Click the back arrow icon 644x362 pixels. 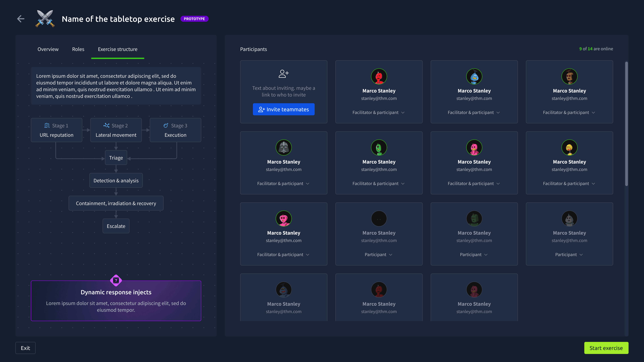tap(21, 19)
